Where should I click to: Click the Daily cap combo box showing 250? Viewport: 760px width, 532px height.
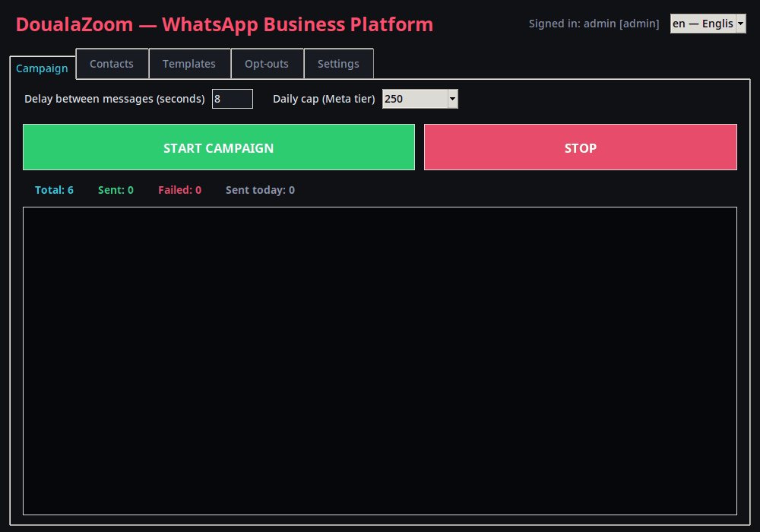420,99
